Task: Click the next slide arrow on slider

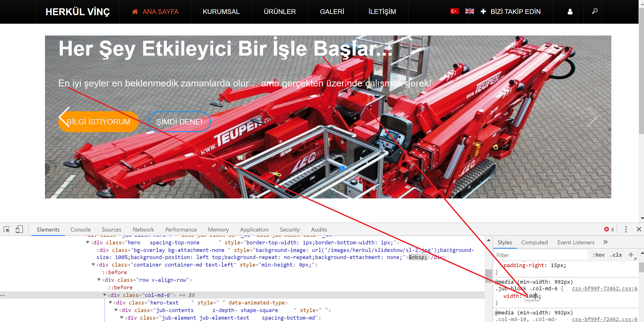Action: (x=592, y=117)
